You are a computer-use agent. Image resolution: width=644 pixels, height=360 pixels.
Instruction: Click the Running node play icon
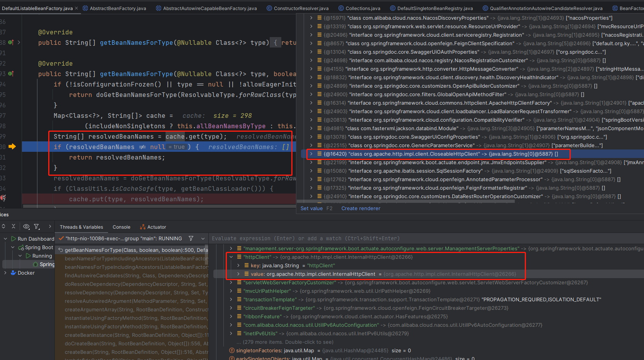pyautogui.click(x=28, y=256)
